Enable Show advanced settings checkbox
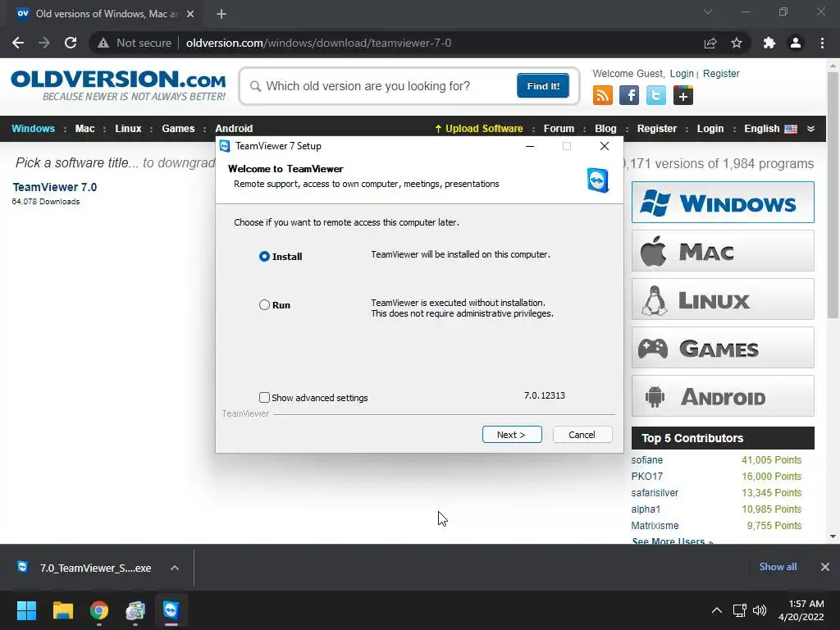840x630 pixels. pyautogui.click(x=264, y=398)
